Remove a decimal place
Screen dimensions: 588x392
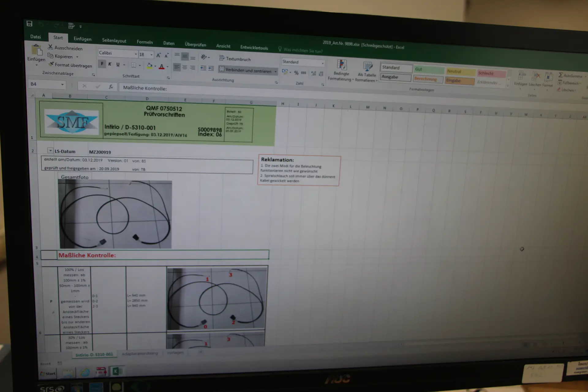(x=321, y=73)
